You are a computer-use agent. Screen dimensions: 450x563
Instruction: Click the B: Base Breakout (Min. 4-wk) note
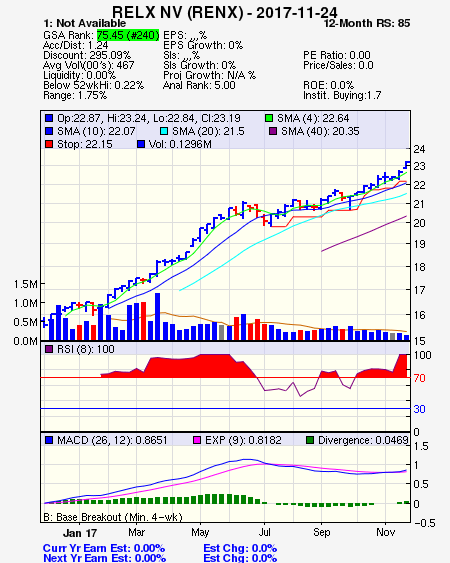point(113,517)
